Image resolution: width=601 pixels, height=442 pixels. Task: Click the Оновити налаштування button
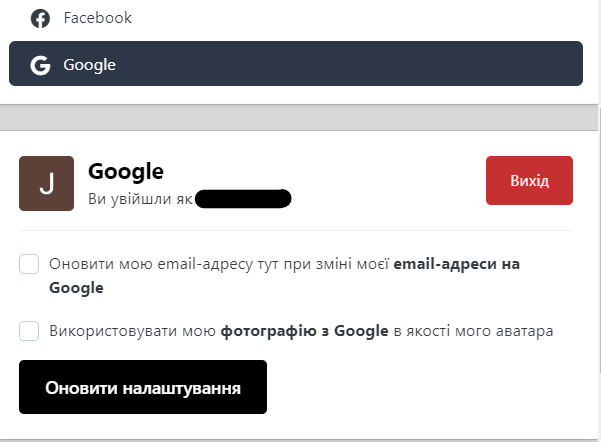coord(143,387)
